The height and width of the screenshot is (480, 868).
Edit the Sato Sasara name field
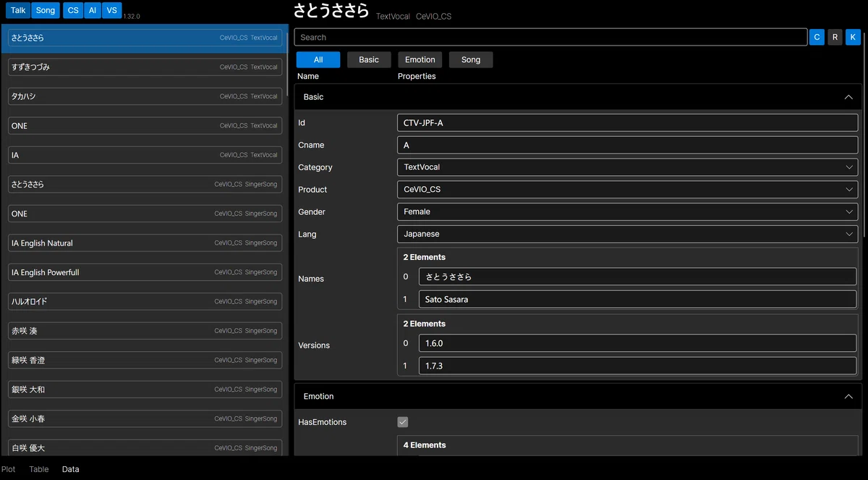pos(638,299)
